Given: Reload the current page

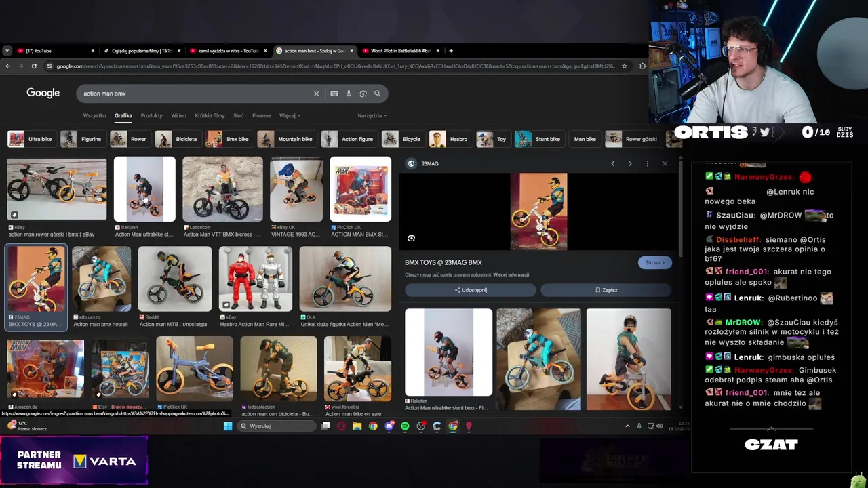Looking at the screenshot, I should tap(34, 66).
